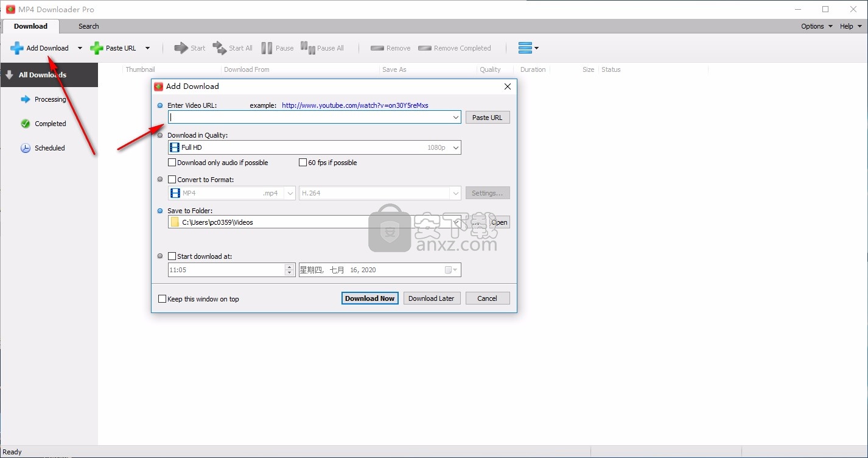868x458 pixels.
Task: Open the H.264 codec dropdown
Action: point(455,193)
